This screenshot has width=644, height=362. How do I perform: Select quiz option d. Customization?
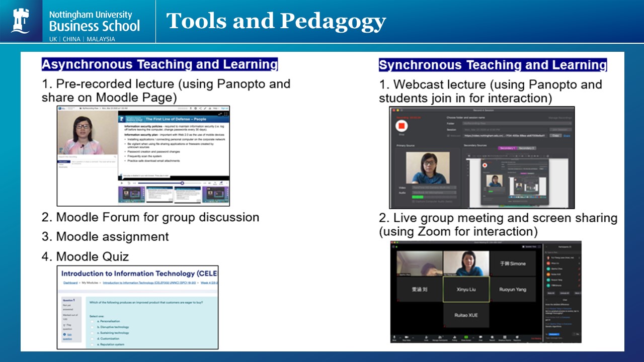click(92, 339)
